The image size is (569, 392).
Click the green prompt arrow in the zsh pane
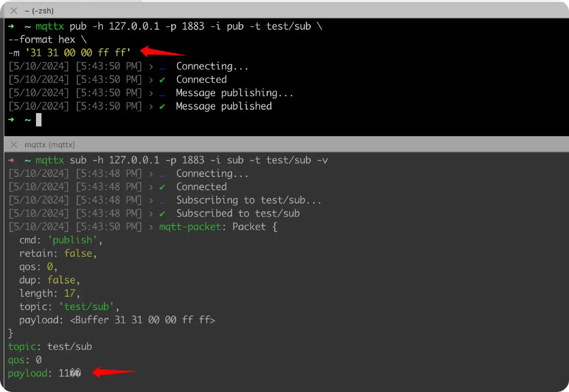point(11,26)
